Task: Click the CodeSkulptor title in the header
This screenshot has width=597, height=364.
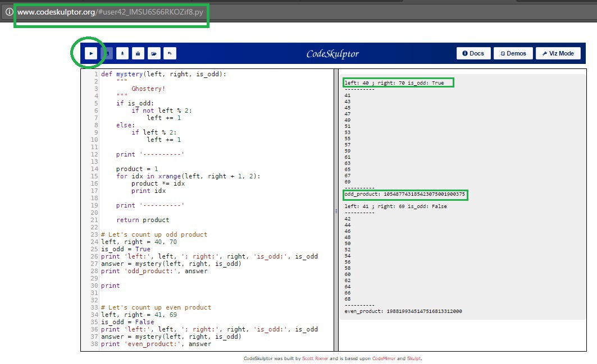Action: tap(332, 54)
